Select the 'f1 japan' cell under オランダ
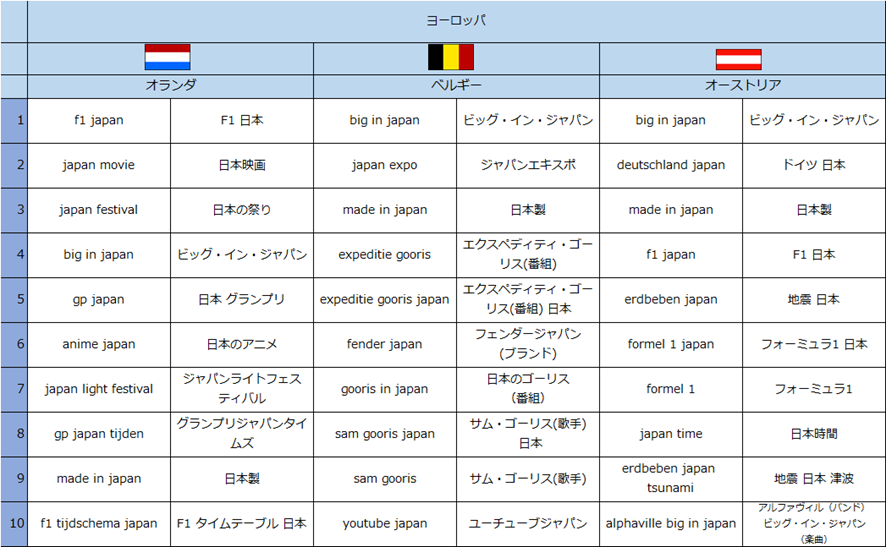This screenshot has width=886, height=547. 99,120
